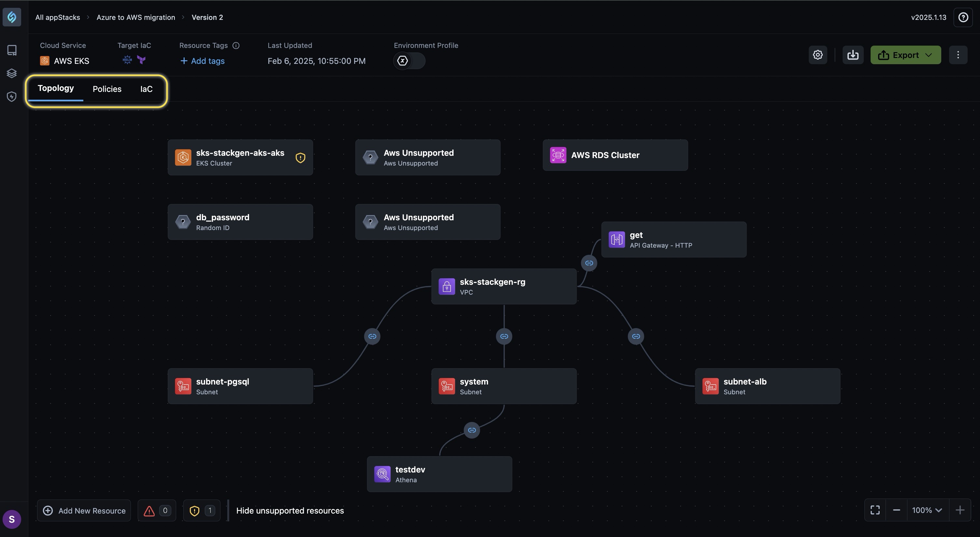This screenshot has height=537, width=980.
Task: Click the Helm target IaC icon
Action: [127, 60]
